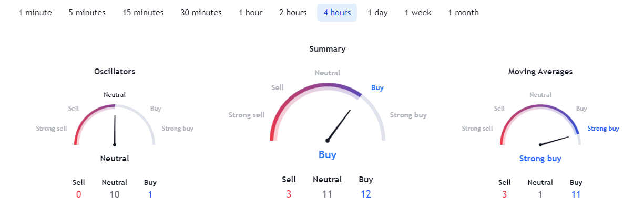The width and height of the screenshot is (644, 216).
Task: Switch to the 5 minutes tab
Action: [x=87, y=13]
